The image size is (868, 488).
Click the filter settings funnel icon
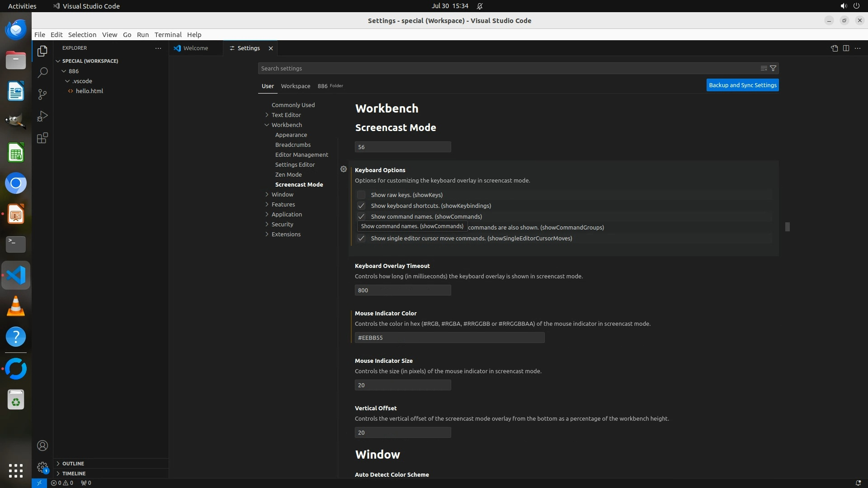[773, 68]
